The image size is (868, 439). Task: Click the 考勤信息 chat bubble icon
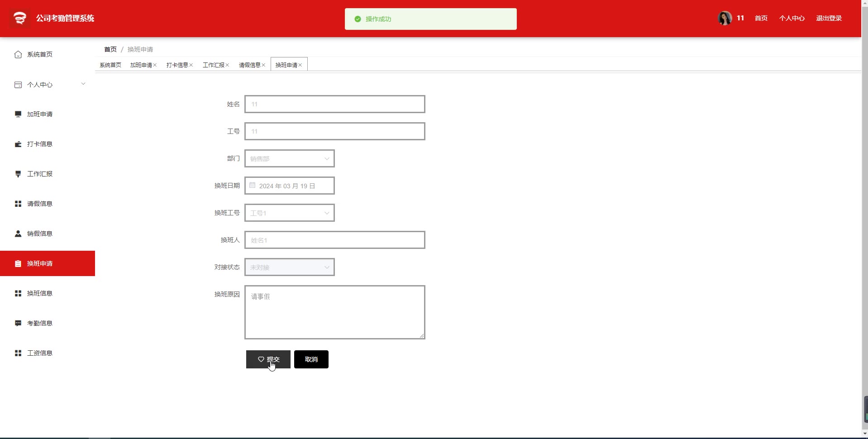pos(18,323)
